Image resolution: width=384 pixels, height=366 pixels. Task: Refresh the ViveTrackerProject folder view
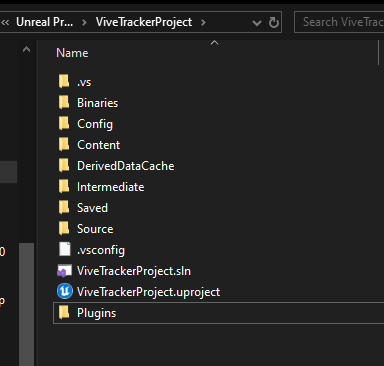pos(274,22)
